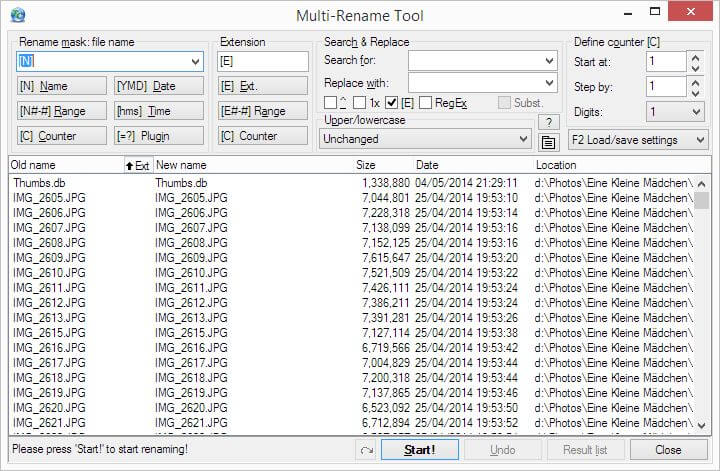Increase the Step by value
The image size is (720, 471).
pyautogui.click(x=695, y=83)
